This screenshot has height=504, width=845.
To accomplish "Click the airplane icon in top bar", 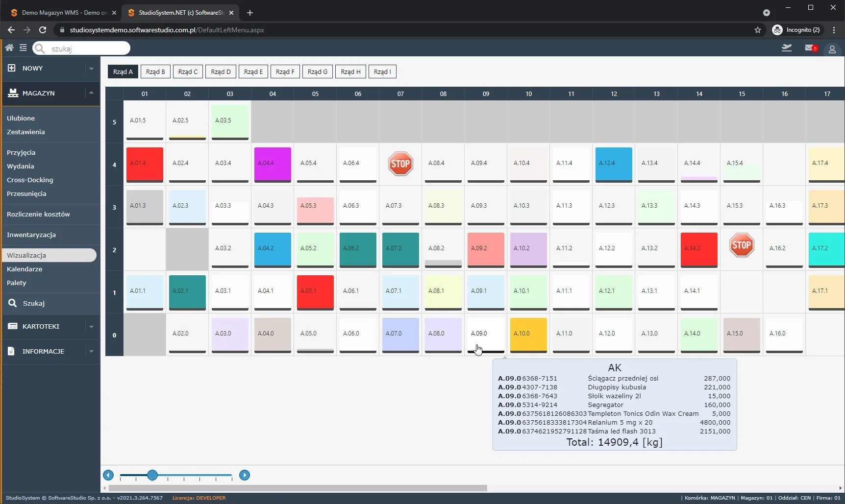I will point(787,48).
